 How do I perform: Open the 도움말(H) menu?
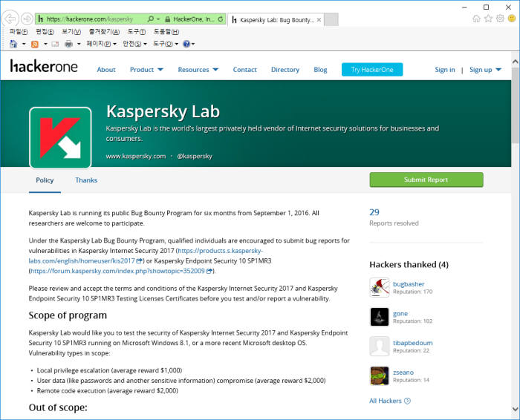pyautogui.click(x=166, y=32)
